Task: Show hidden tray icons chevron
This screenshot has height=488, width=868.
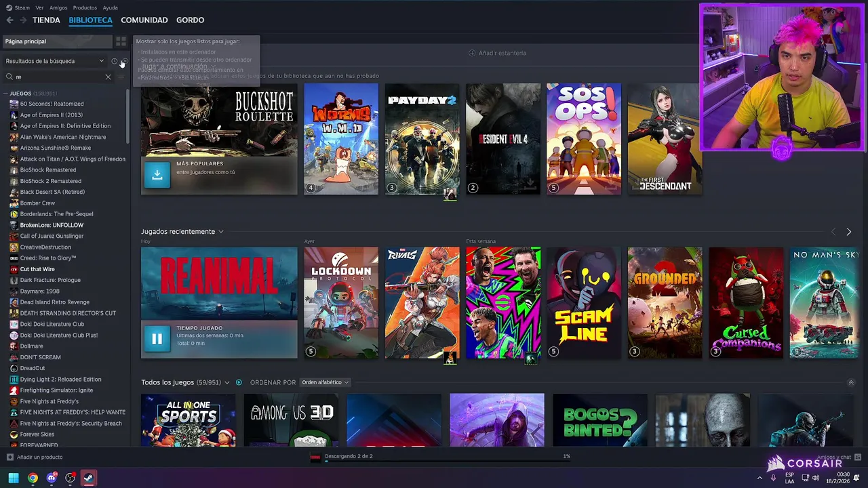Action: pos(759,479)
